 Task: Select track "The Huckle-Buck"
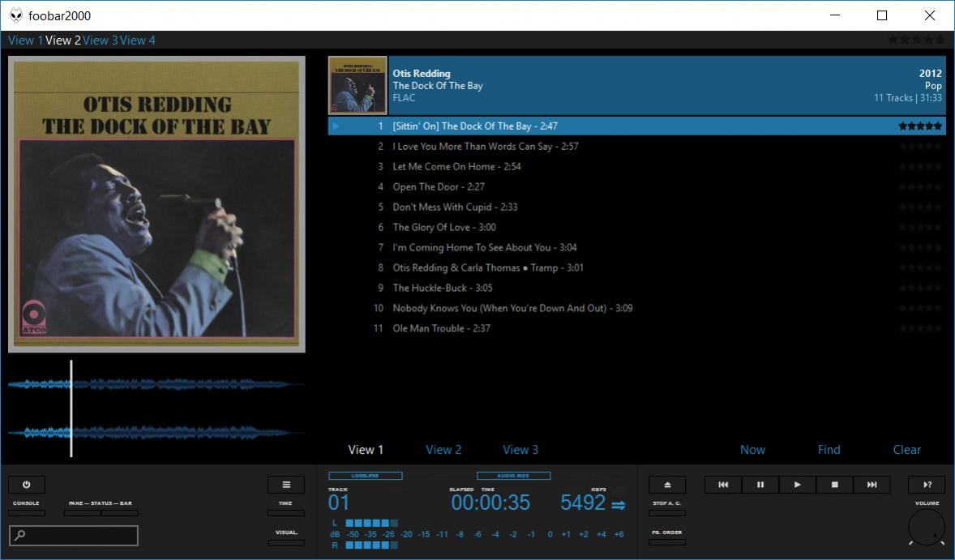pos(636,288)
